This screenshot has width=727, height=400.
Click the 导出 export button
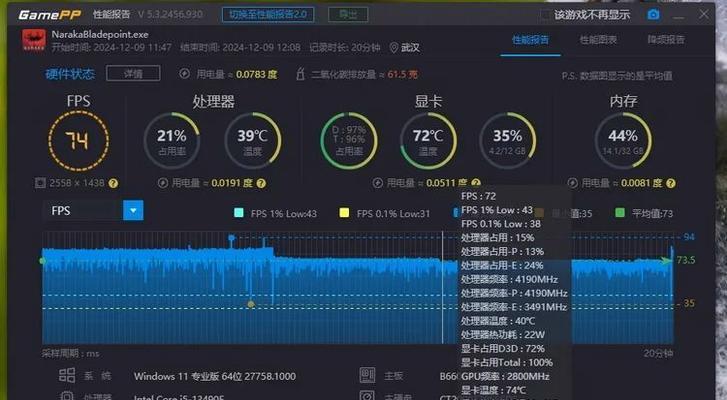click(348, 14)
